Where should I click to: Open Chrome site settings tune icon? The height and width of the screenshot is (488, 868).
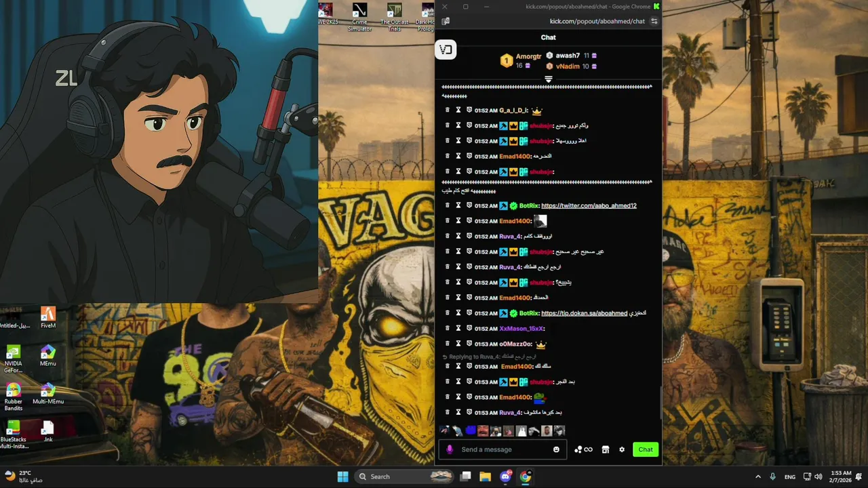pyautogui.click(x=654, y=21)
